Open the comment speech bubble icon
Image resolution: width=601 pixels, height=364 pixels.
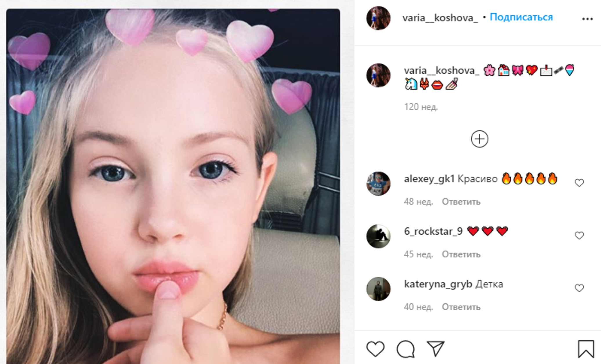tap(406, 349)
